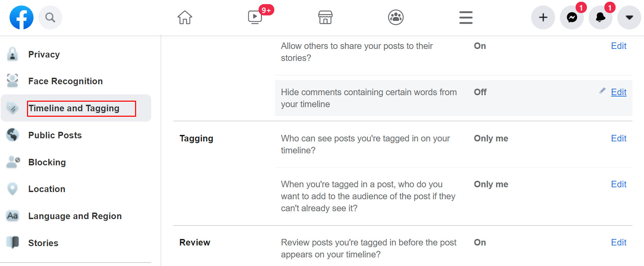Screen dimensions: 644x266
Task: Click the hide comments setting row
Action: [x=369, y=98]
